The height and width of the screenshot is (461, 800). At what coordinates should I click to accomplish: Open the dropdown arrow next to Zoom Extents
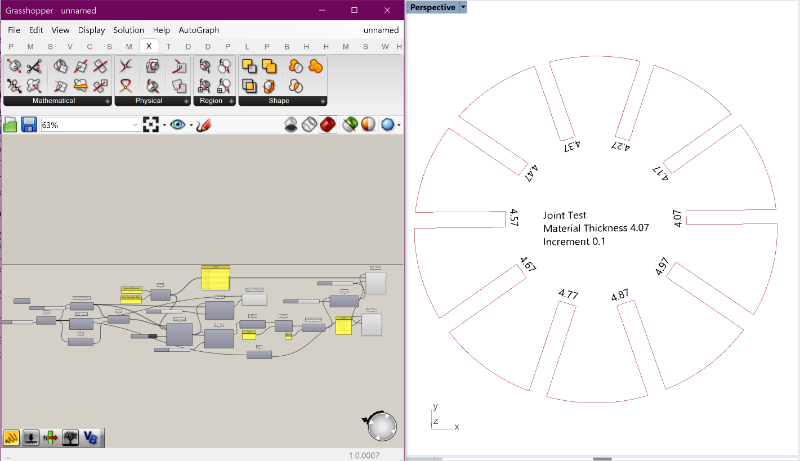[164, 125]
